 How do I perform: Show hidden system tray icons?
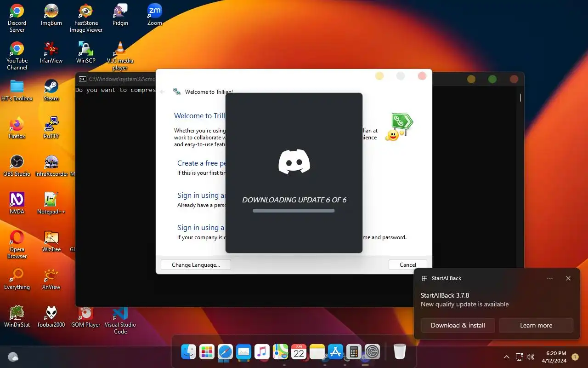[x=507, y=356]
